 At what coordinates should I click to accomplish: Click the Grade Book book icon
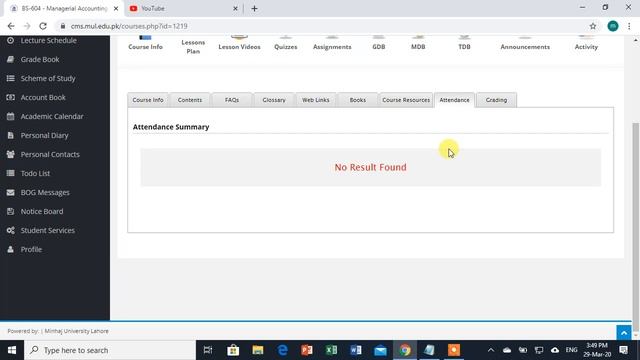[x=11, y=59]
